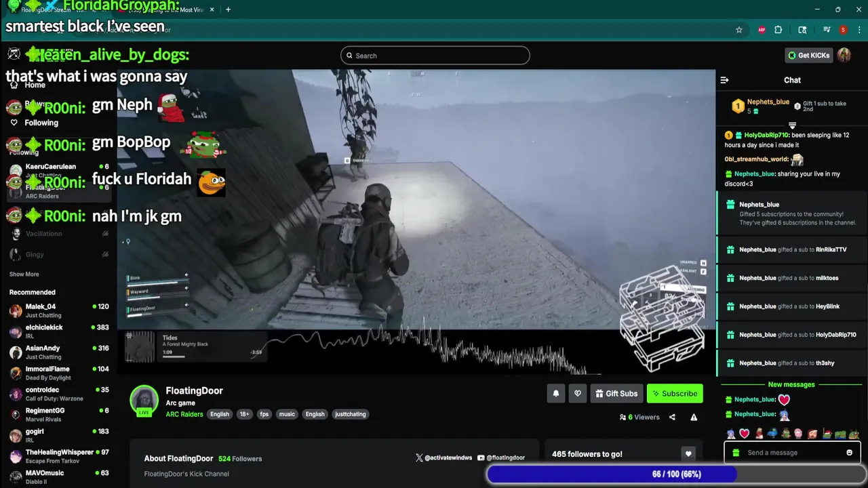Click RinRikaTTV gifted sub name
Image resolution: width=868 pixels, height=488 pixels.
click(831, 249)
